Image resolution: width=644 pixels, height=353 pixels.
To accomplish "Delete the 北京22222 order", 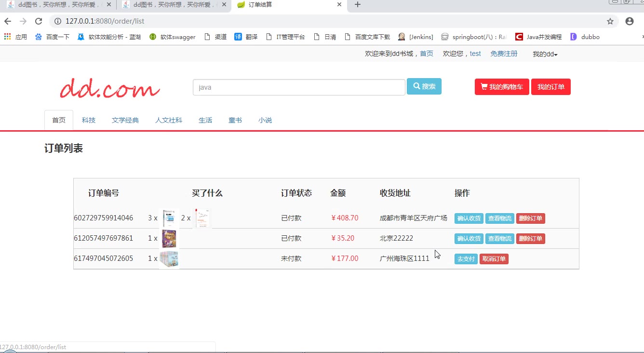I will coord(530,239).
